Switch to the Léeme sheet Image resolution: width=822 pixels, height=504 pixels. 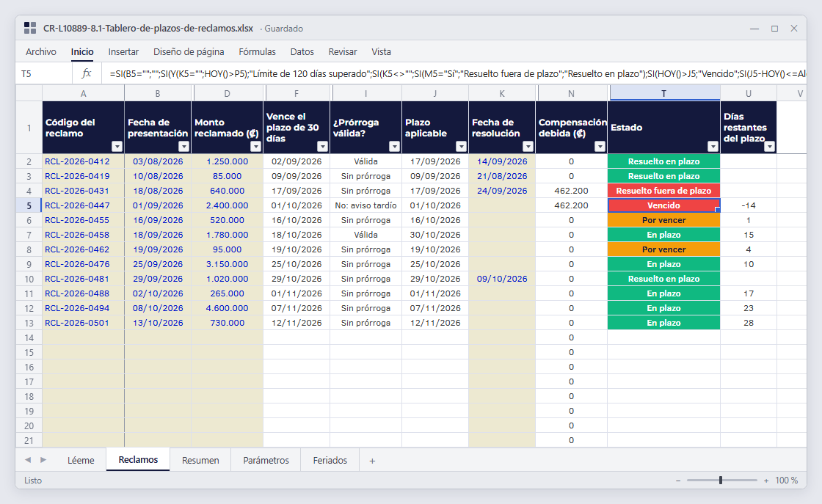click(81, 461)
